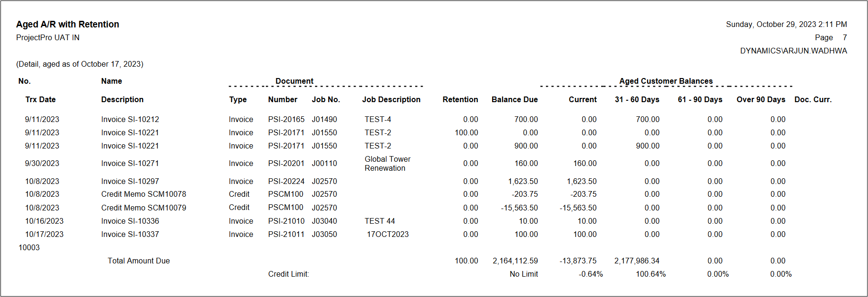Select the Retention column header
The height and width of the screenshot is (297, 868).
point(460,100)
